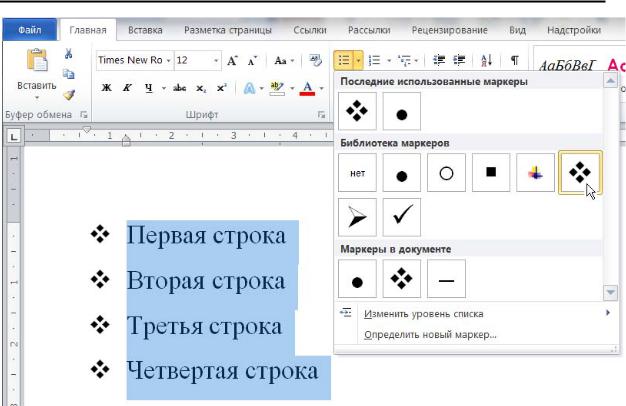Click the Shrink Font icon
The width and height of the screenshot is (626, 406).
click(252, 61)
